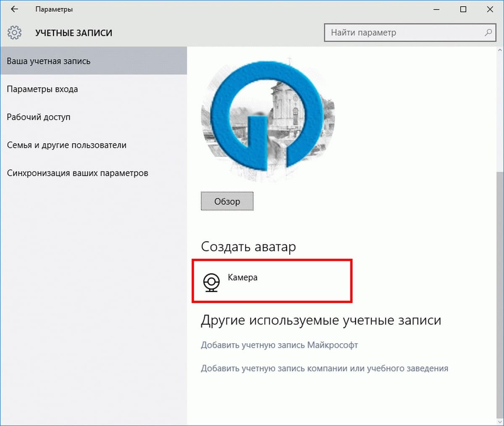Image resolution: width=504 pixels, height=426 pixels.
Task: Open settings home via gear icon
Action: point(15,33)
